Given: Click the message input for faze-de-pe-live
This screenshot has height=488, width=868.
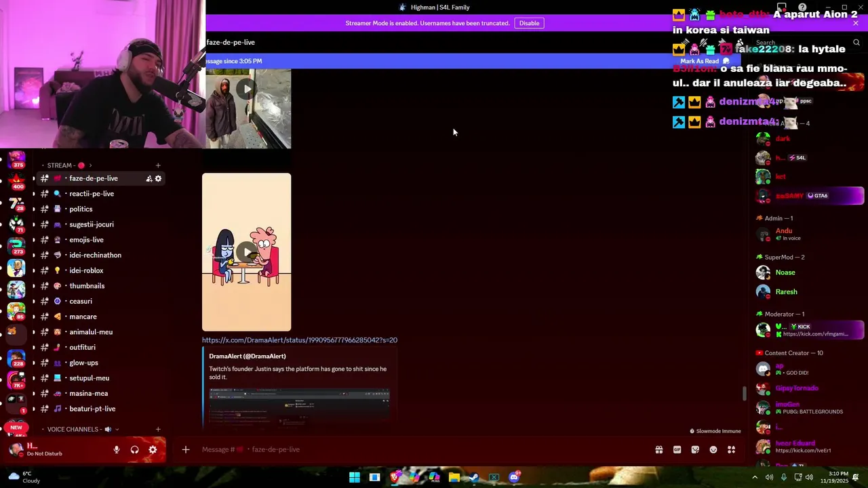Looking at the screenshot, I should 420,449.
